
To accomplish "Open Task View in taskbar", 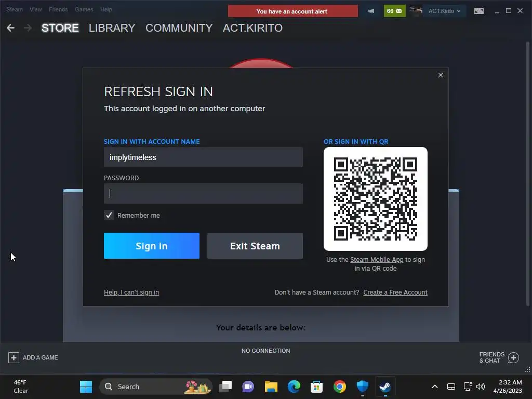I will point(225,387).
